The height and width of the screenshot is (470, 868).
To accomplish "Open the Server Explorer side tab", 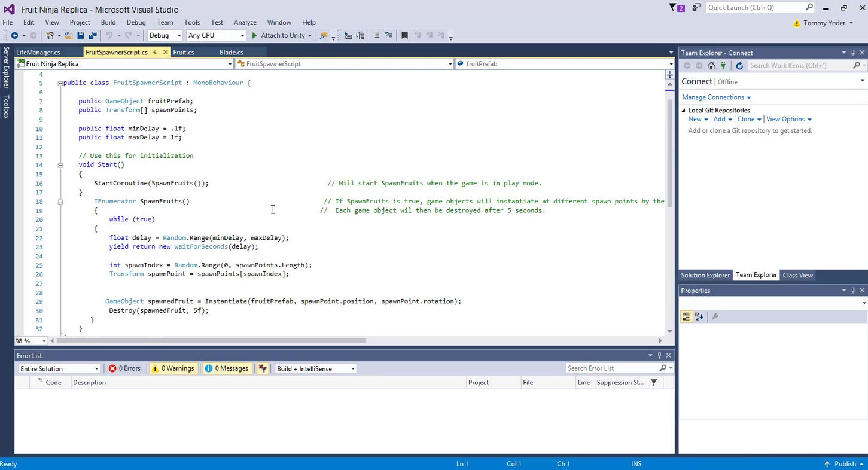I will click(x=6, y=68).
